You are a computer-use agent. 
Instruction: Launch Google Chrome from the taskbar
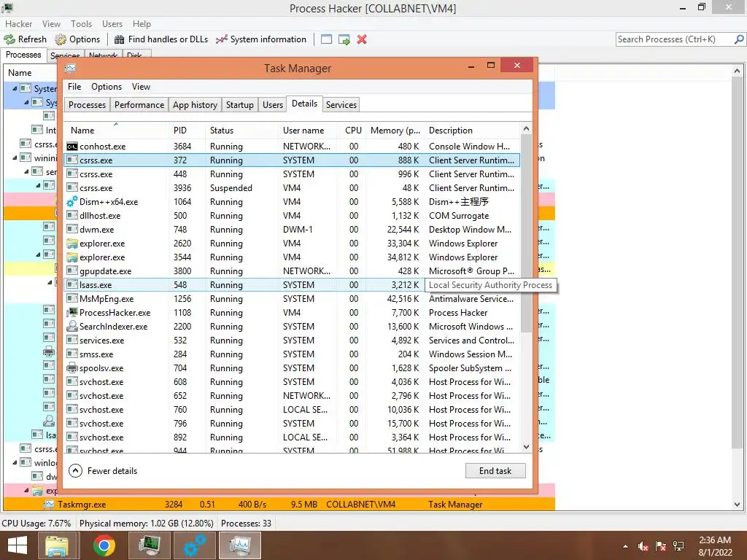tap(104, 545)
